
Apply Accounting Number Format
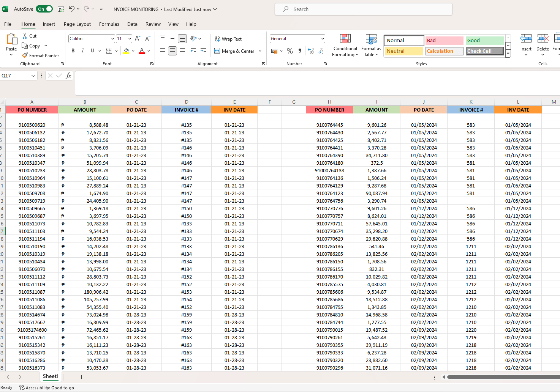(x=274, y=51)
